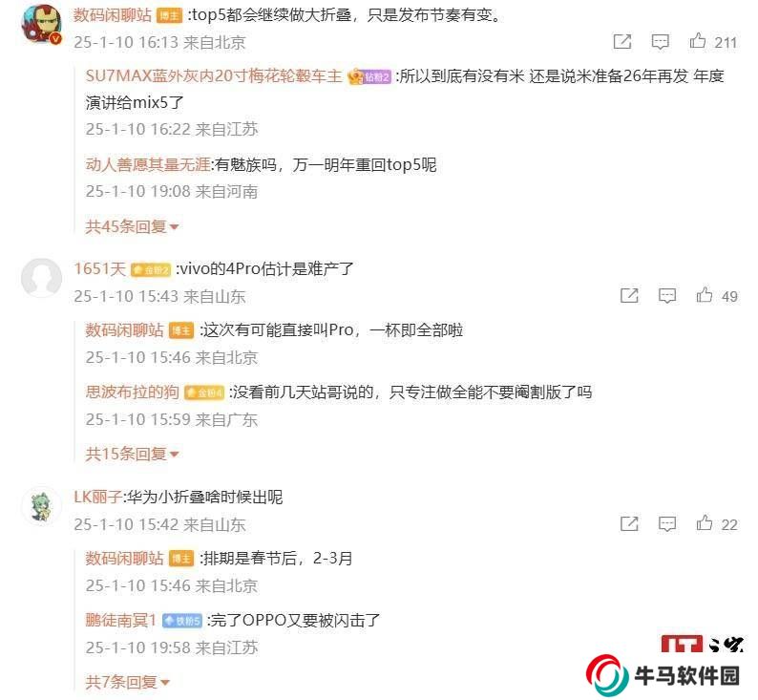Screen dimensions: 758x700
Task: Share the vivo 4Pro comment
Action: click(629, 295)
